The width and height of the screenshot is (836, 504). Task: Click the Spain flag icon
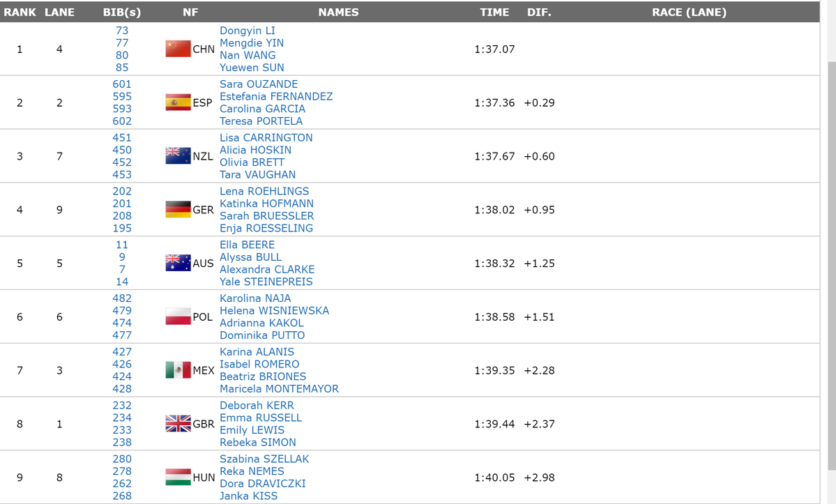[178, 102]
